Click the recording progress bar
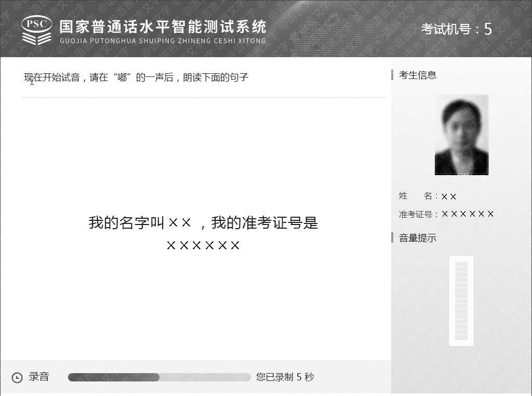 159,377
